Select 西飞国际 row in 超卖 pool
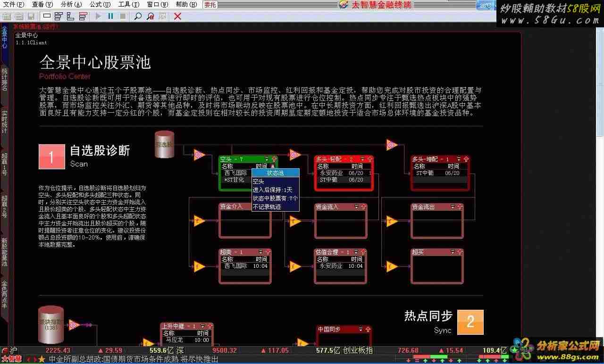 (x=245, y=266)
